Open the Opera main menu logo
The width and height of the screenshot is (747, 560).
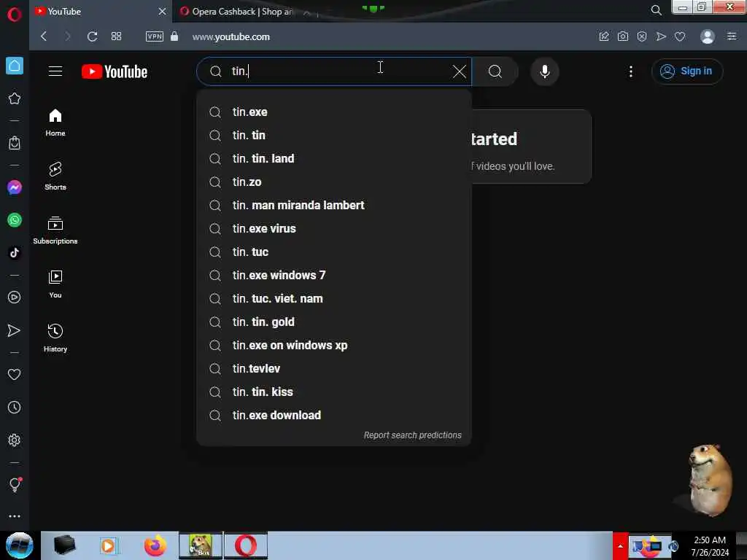click(x=15, y=15)
